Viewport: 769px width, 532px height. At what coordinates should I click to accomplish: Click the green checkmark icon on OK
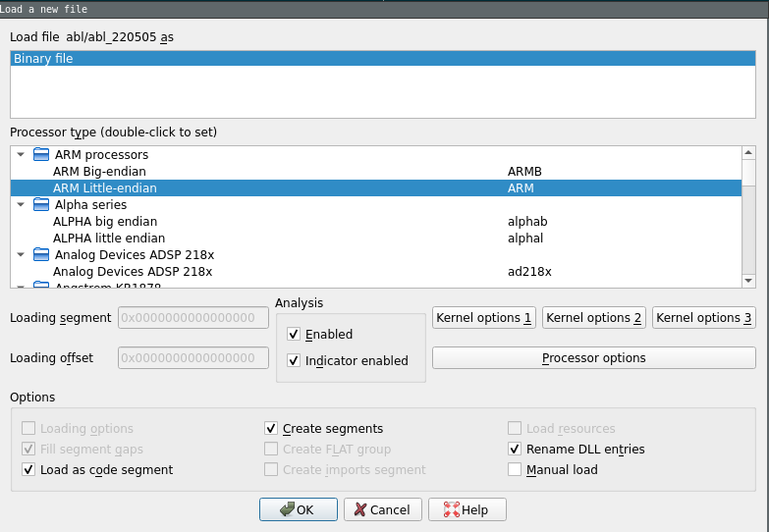pos(286,510)
